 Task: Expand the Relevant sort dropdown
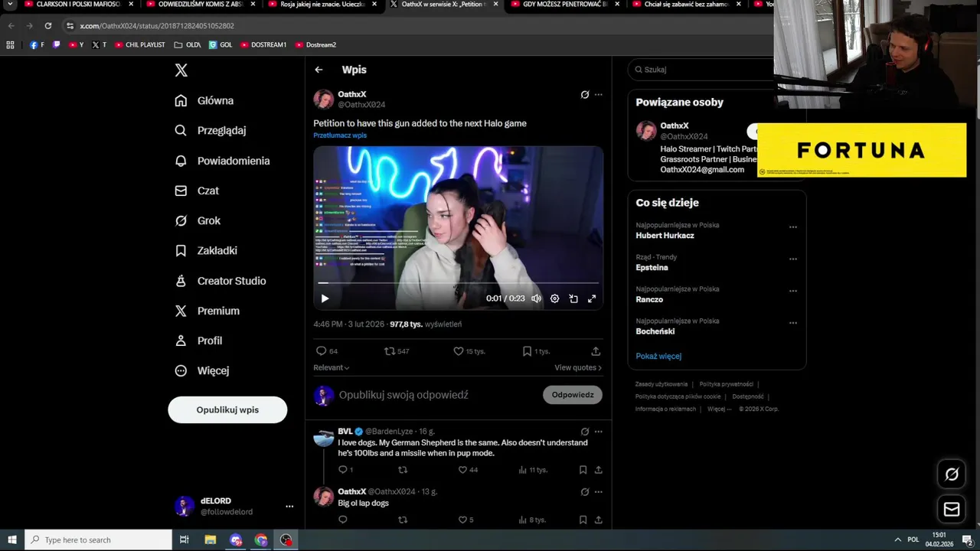(332, 368)
